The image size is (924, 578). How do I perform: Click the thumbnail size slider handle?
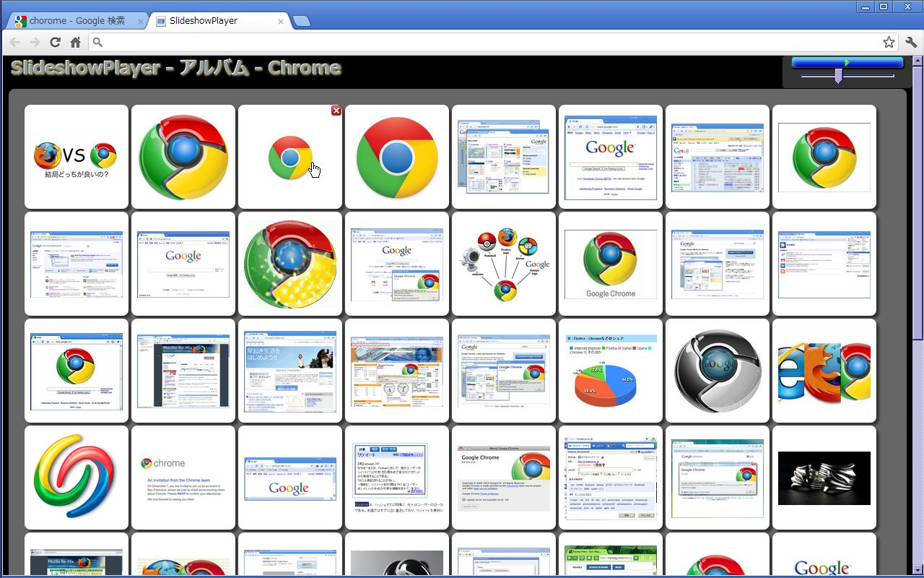(838, 75)
